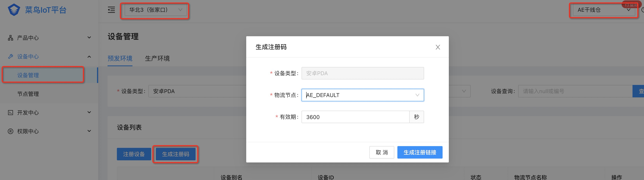Click the 生成注册链接 button
Screen dimensions: 644x180
pos(420,152)
